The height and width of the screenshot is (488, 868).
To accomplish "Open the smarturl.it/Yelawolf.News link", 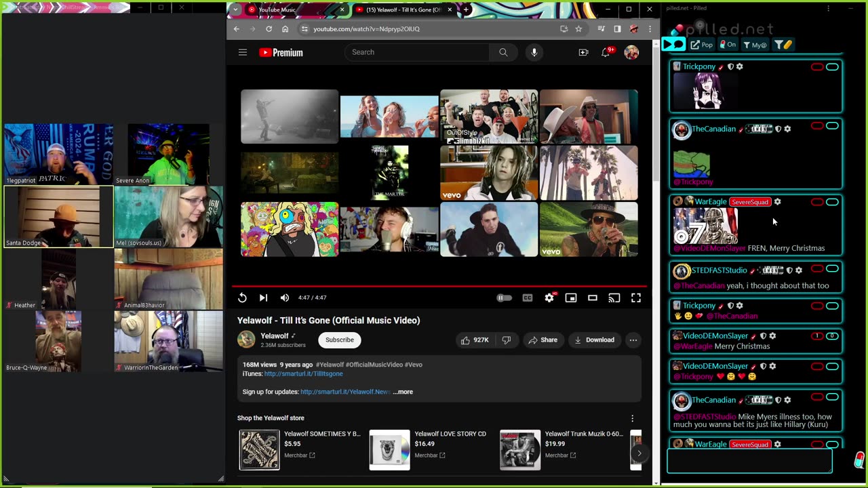I will coord(345,392).
